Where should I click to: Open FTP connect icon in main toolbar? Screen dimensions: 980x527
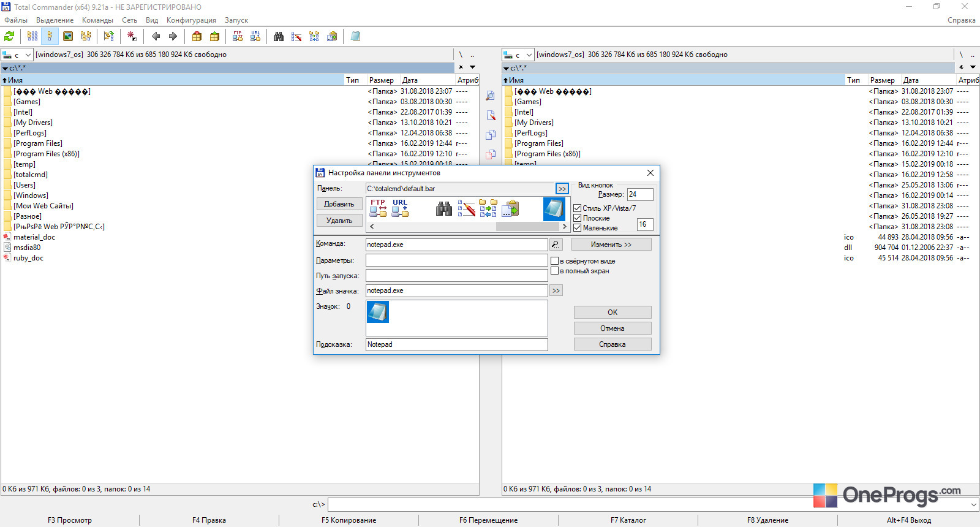pos(238,36)
